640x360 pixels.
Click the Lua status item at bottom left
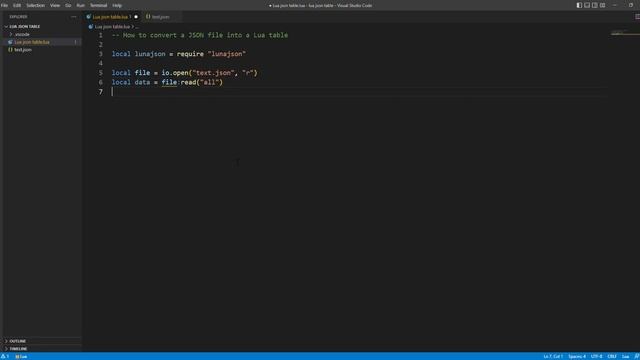[21, 356]
